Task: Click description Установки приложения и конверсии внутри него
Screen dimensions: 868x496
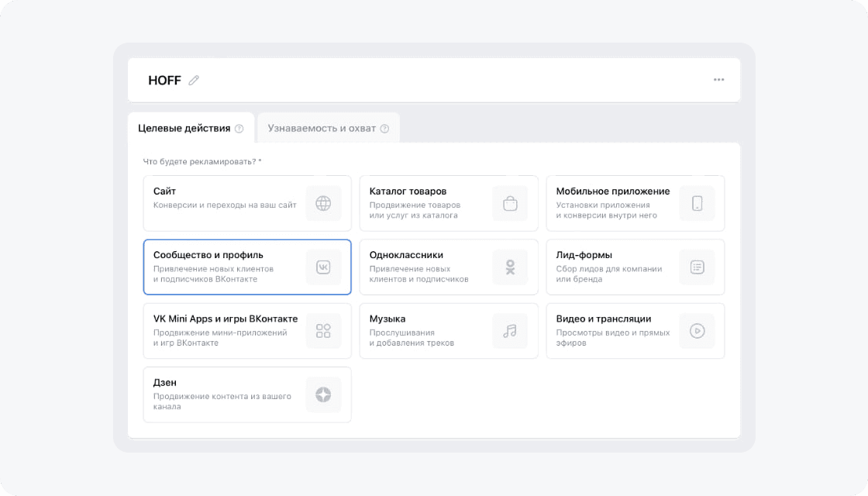Action: pyautogui.click(x=606, y=210)
